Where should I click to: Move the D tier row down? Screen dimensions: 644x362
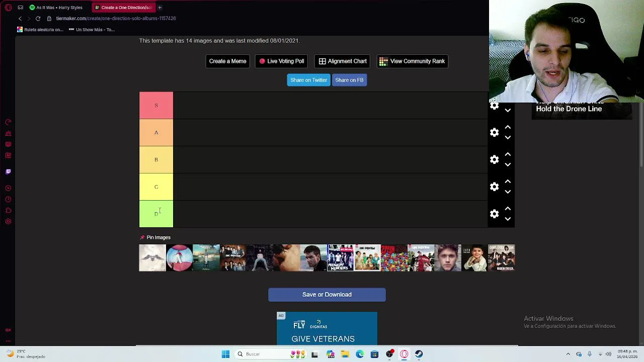(x=508, y=219)
